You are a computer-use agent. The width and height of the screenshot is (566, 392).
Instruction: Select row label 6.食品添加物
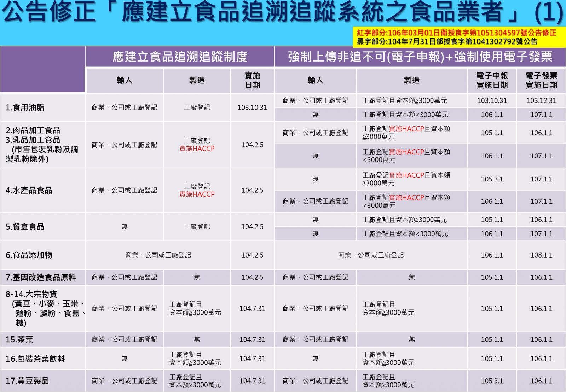[29, 255]
